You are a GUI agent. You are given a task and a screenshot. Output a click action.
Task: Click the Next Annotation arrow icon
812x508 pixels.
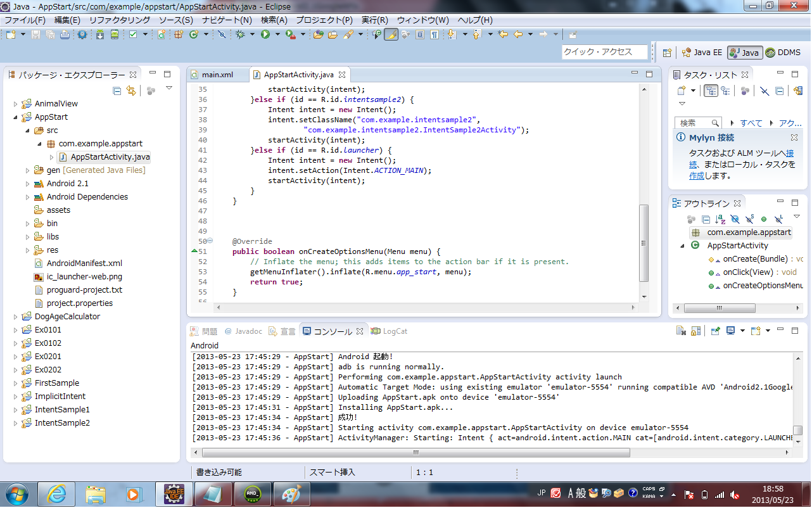[451, 34]
